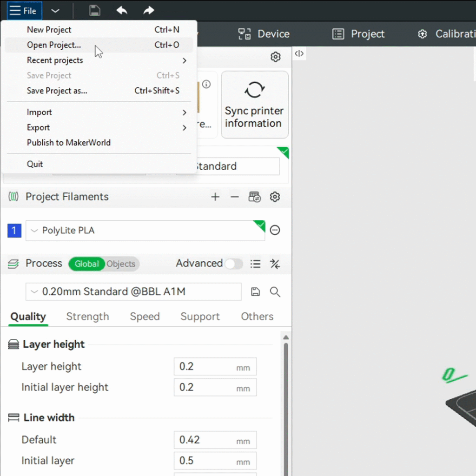Add a filament with the plus icon
The width and height of the screenshot is (476, 476).
point(215,197)
